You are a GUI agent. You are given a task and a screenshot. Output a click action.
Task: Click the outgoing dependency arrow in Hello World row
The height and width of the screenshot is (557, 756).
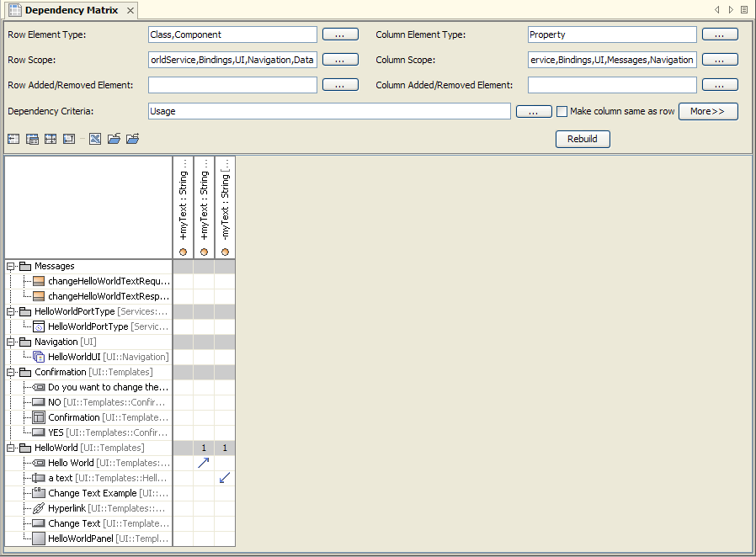click(204, 463)
